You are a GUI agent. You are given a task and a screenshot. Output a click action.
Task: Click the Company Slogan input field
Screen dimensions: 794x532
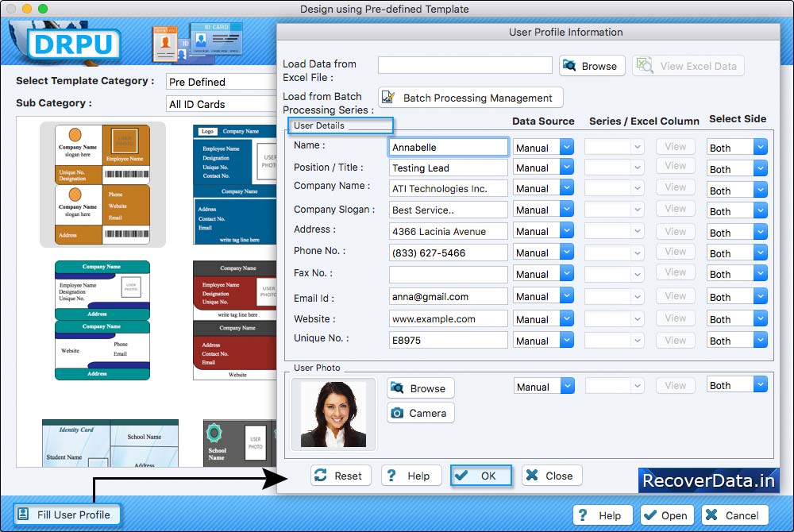448,210
